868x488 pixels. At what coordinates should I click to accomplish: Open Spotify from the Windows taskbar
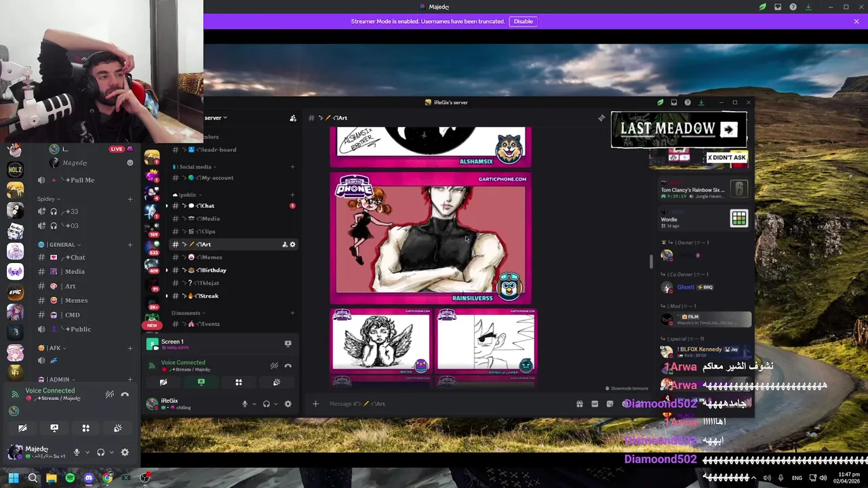click(x=70, y=478)
